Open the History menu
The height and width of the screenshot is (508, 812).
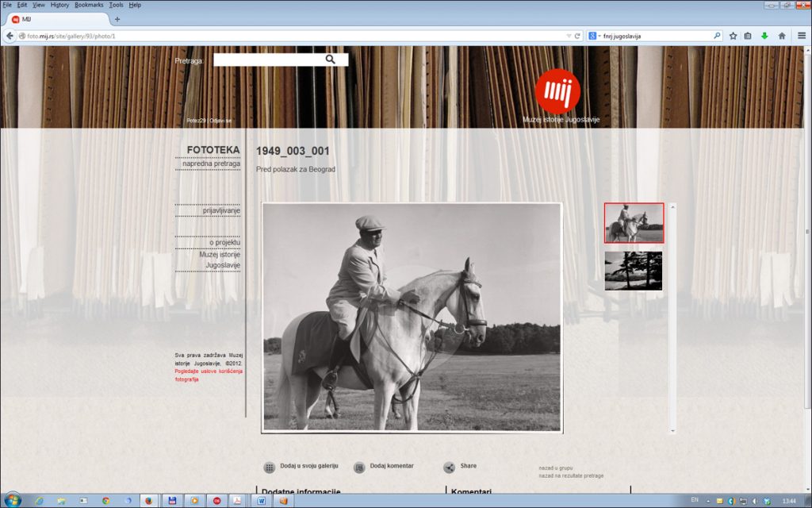59,5
